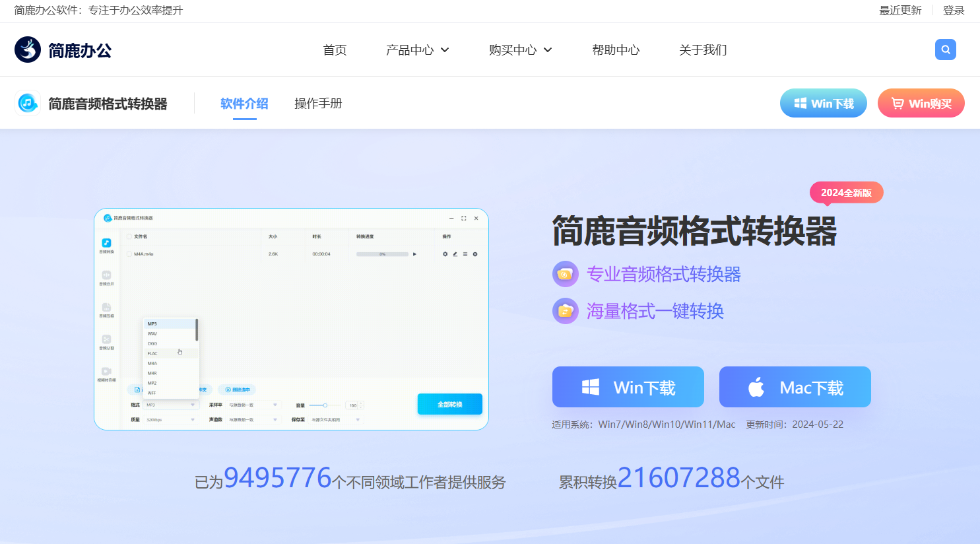980x544 pixels.
Task: Click the 9495776 user count
Action: (278, 478)
